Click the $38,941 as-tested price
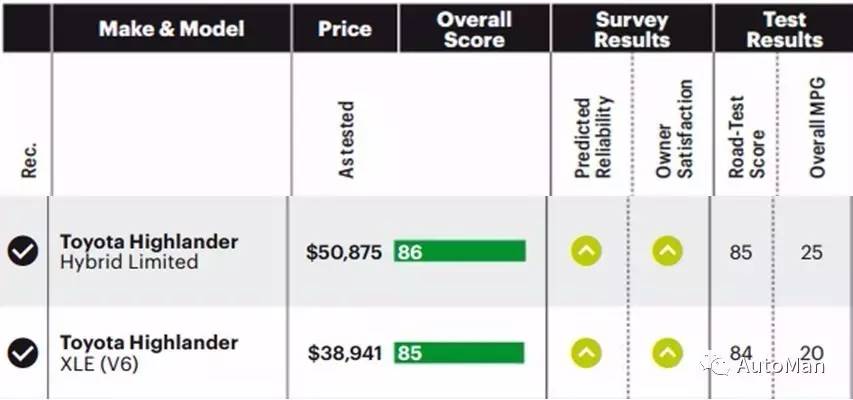853x400 pixels. coord(344,353)
